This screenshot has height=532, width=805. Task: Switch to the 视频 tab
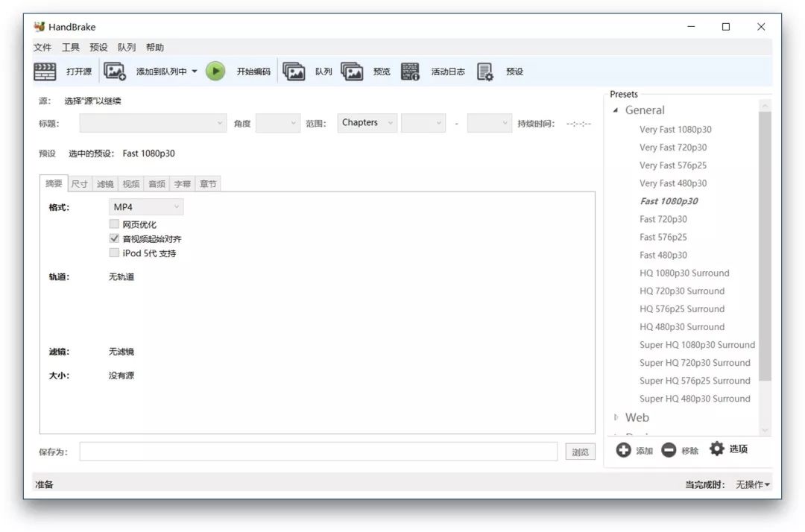click(131, 183)
